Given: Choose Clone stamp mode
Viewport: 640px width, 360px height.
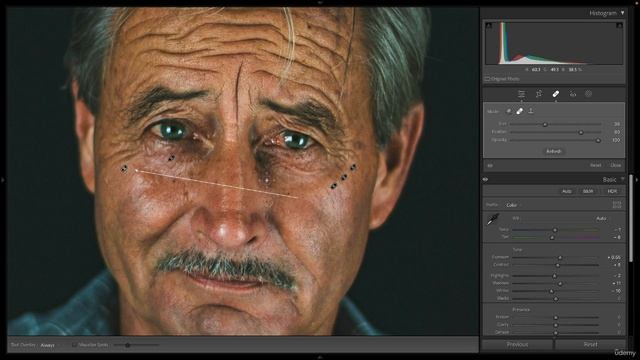Looking at the screenshot, I should tap(531, 111).
